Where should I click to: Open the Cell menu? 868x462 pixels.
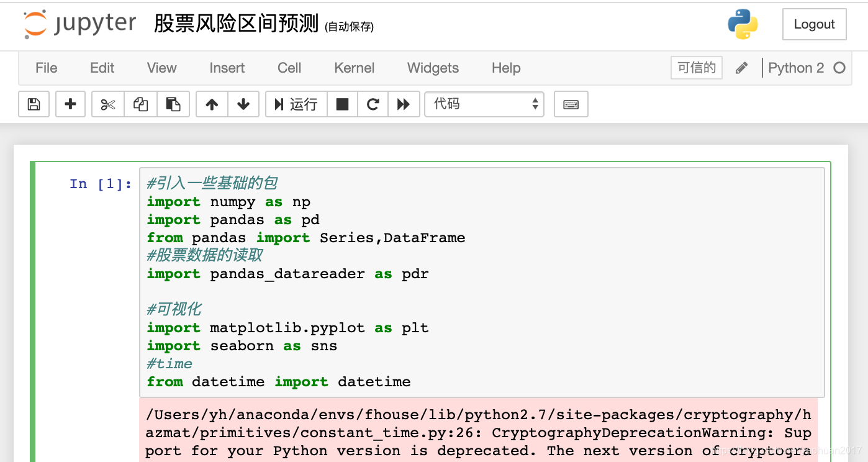[289, 68]
